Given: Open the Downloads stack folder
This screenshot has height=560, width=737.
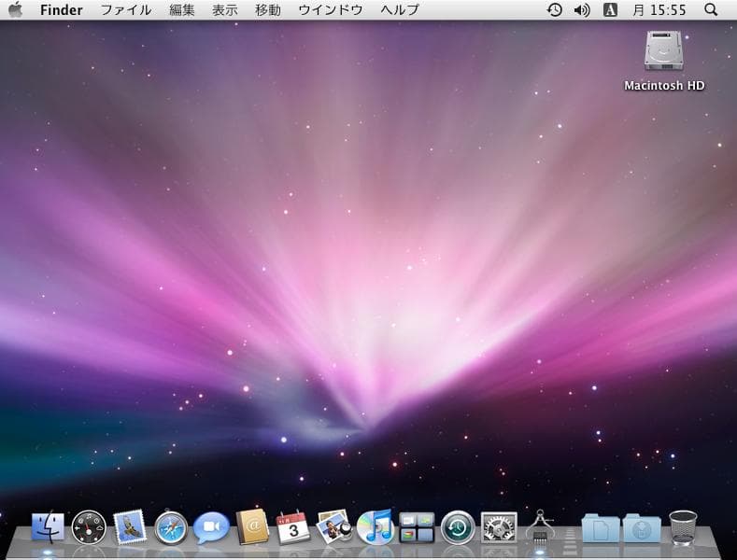Looking at the screenshot, I should (642, 528).
